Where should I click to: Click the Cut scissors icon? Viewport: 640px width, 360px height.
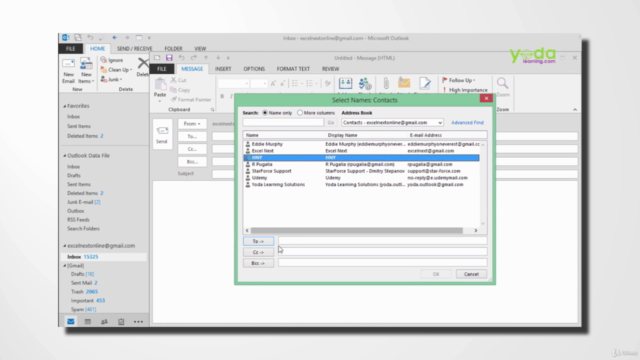click(x=173, y=80)
